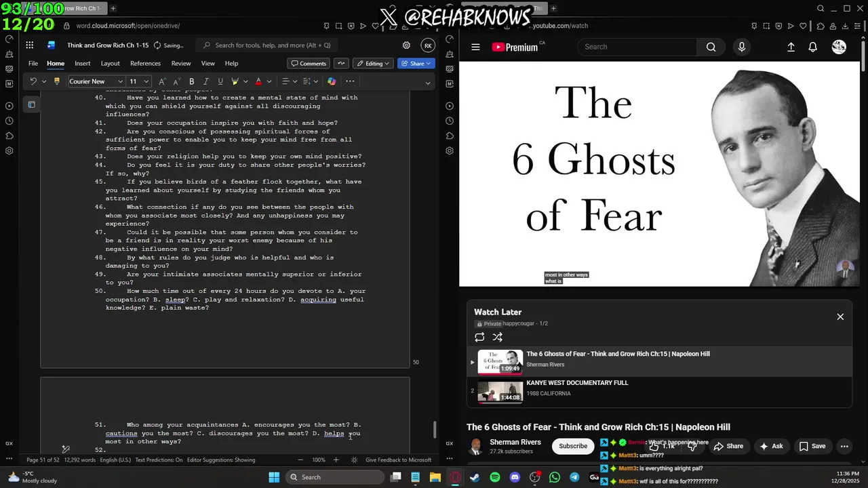
Task: Open Windows Start menu
Action: point(274,477)
